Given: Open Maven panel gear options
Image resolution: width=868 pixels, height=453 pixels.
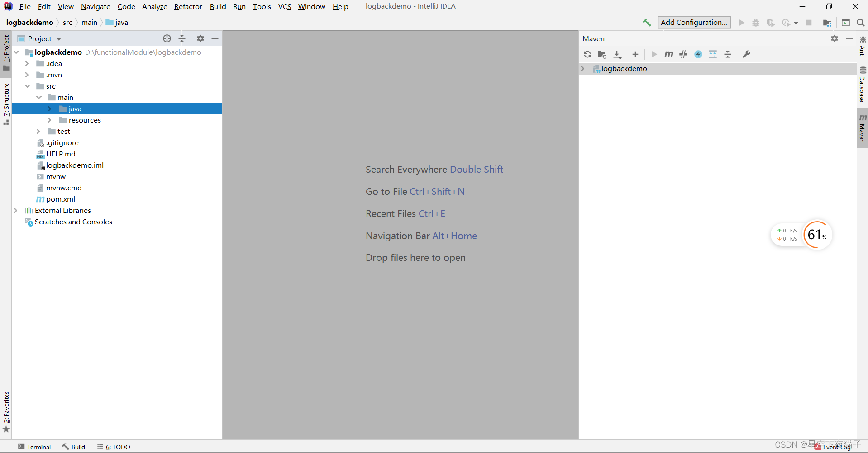Looking at the screenshot, I should 835,38.
